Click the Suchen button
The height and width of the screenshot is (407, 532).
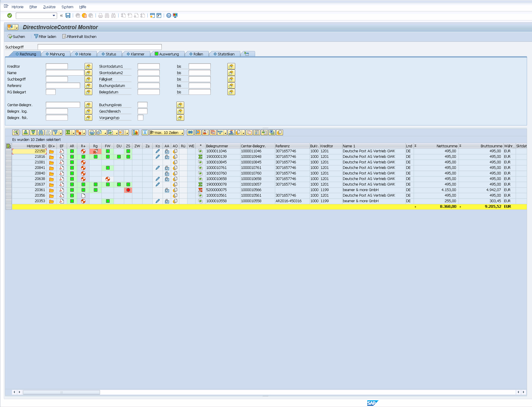17,36
